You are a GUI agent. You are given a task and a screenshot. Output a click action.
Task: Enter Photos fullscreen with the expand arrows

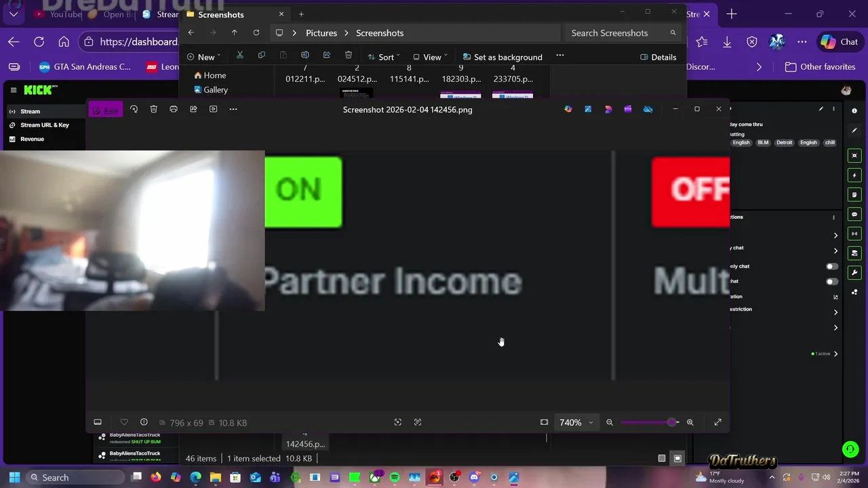[x=718, y=422]
